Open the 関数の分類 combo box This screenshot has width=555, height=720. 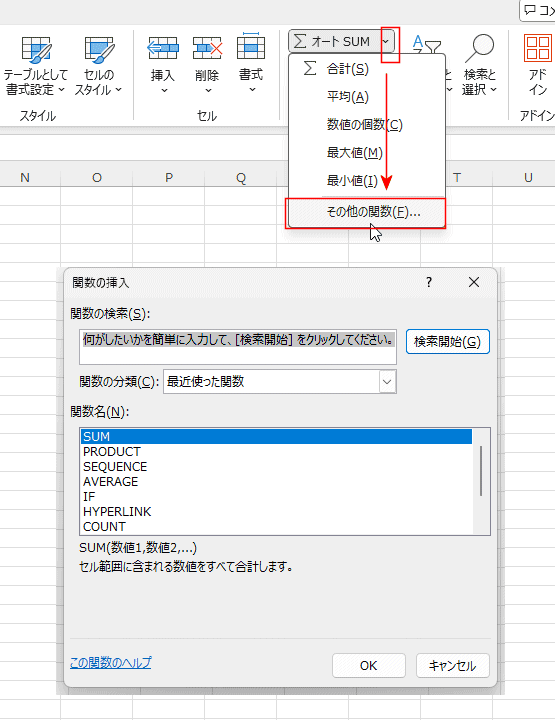[280, 382]
